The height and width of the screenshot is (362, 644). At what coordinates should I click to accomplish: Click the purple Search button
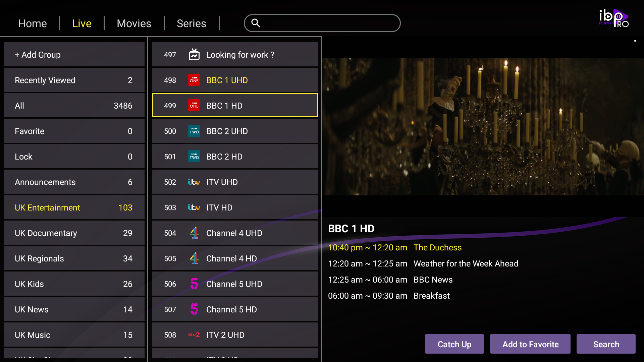(606, 344)
